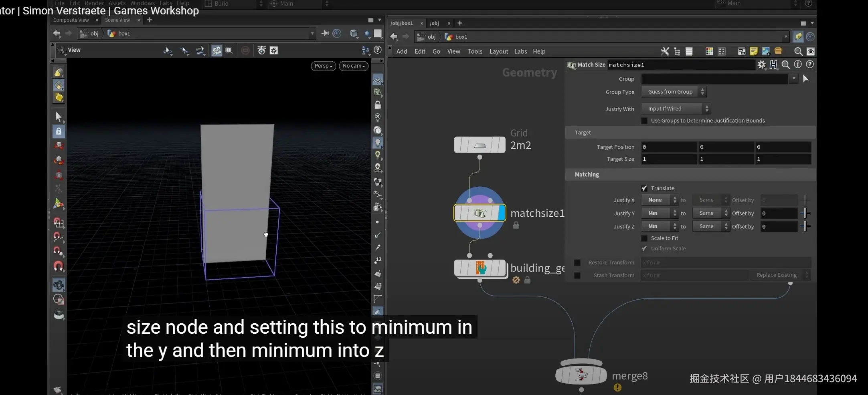Open the Justify Y 'Same' target dropdown

711,213
